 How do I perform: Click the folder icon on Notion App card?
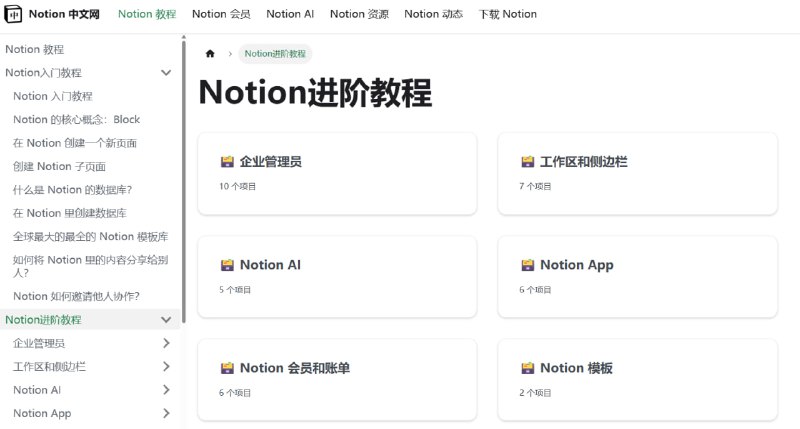527,265
